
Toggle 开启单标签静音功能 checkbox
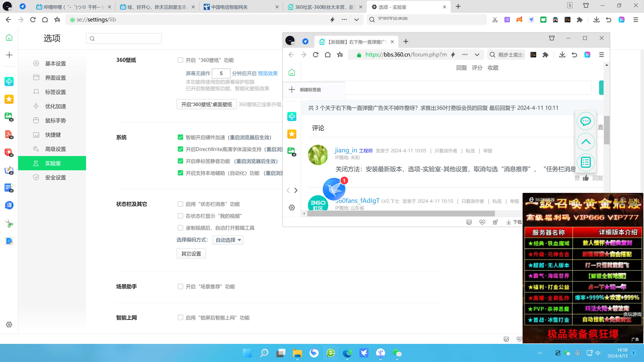pos(180,161)
